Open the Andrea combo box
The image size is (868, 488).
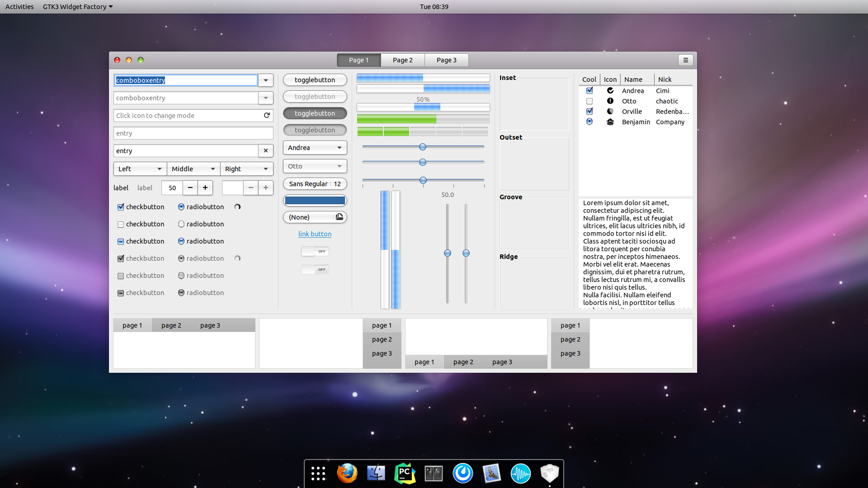pyautogui.click(x=315, y=148)
